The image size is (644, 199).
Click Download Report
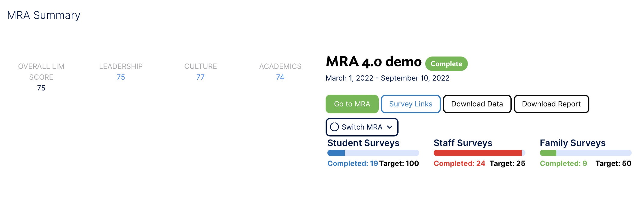point(551,104)
